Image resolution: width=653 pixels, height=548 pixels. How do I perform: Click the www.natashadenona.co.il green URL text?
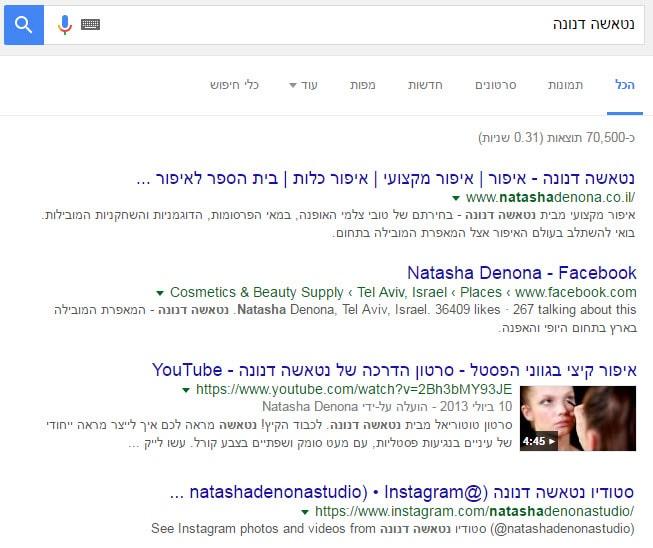pos(550,197)
